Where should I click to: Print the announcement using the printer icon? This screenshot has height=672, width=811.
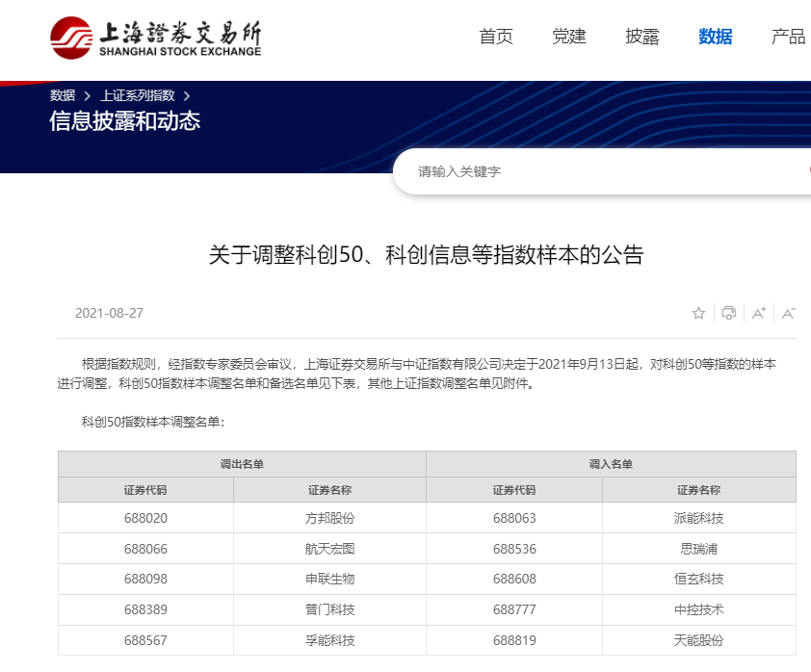729,313
